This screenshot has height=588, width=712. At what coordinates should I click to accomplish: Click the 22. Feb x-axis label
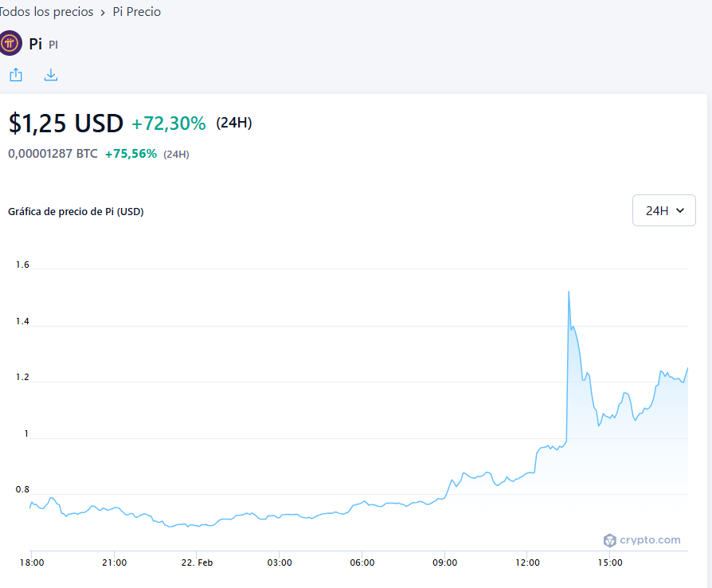197,563
